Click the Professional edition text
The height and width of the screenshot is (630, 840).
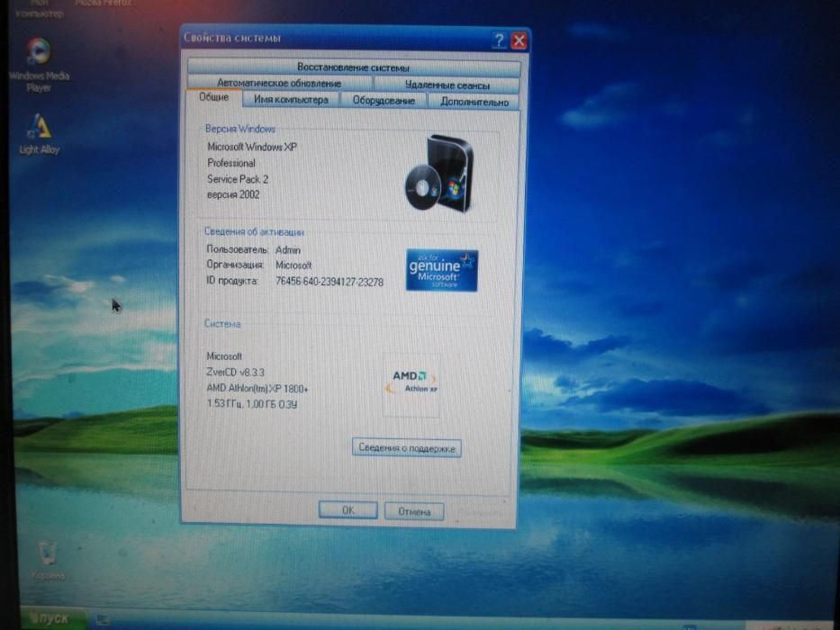pos(231,163)
